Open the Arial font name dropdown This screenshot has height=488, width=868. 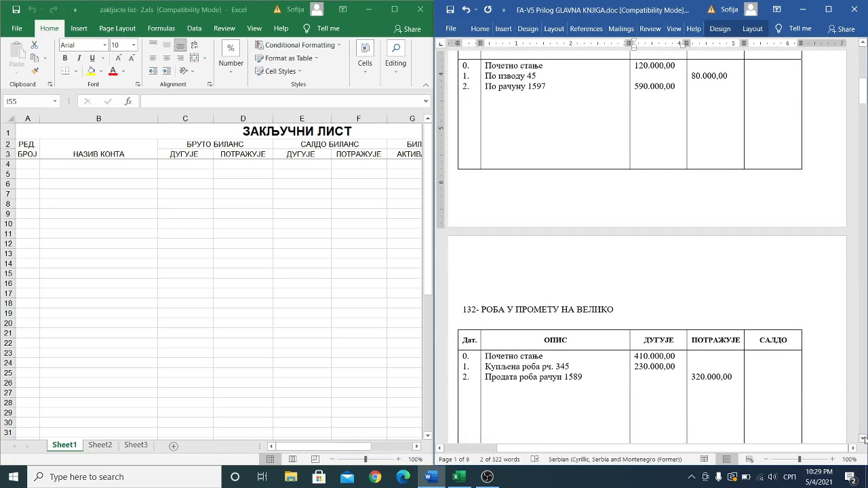point(105,45)
